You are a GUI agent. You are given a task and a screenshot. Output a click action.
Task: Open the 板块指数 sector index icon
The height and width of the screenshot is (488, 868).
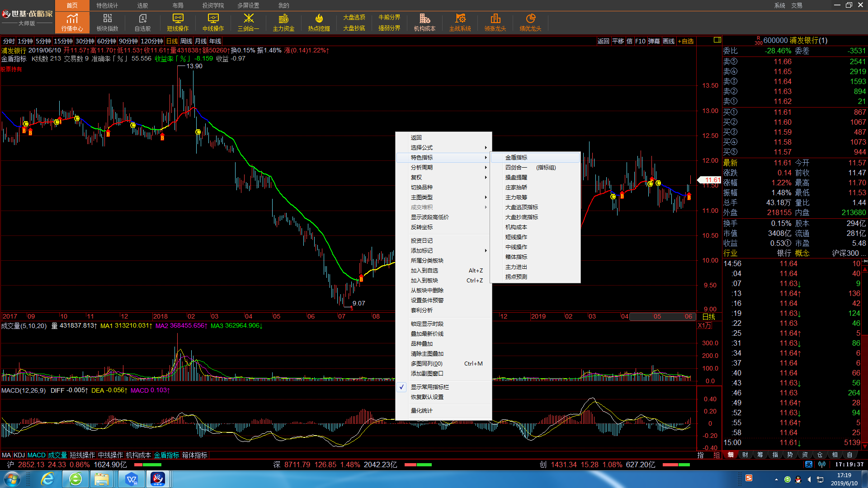[107, 22]
